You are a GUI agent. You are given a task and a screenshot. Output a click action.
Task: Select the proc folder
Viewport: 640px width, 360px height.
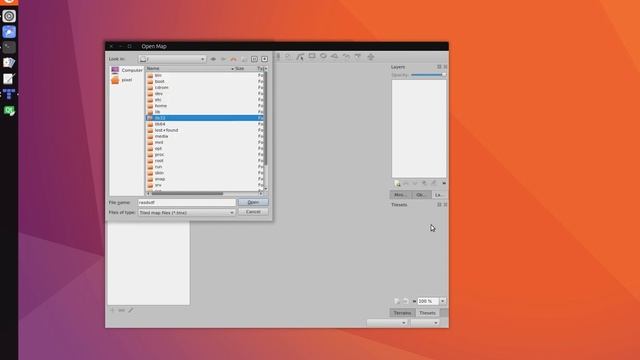[x=204, y=155]
